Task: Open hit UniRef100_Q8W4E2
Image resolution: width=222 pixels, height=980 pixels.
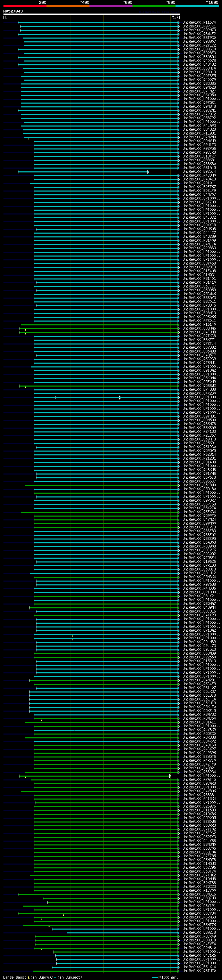Action: [199, 34]
